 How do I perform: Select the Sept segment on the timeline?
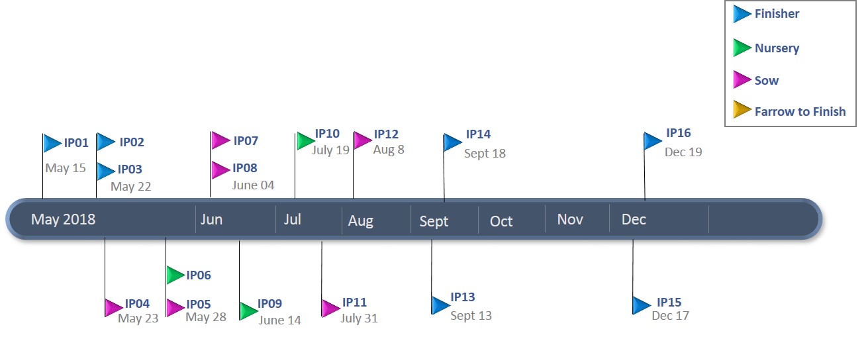point(434,222)
